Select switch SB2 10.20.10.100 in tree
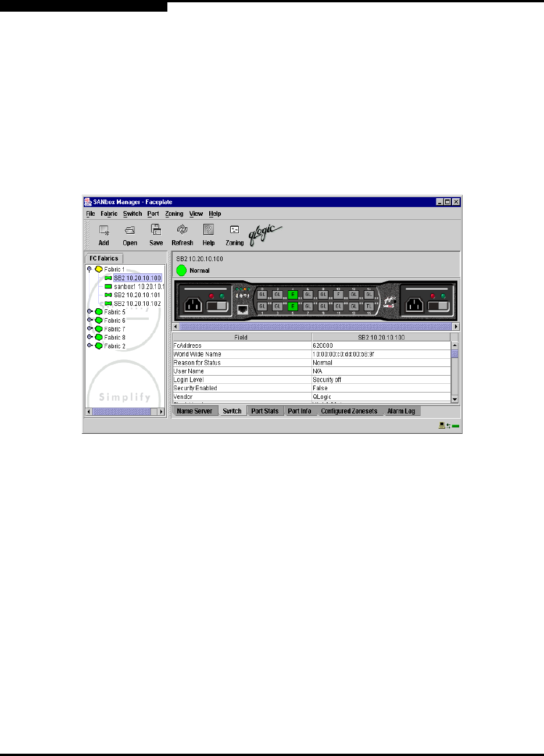 pyautogui.click(x=138, y=278)
